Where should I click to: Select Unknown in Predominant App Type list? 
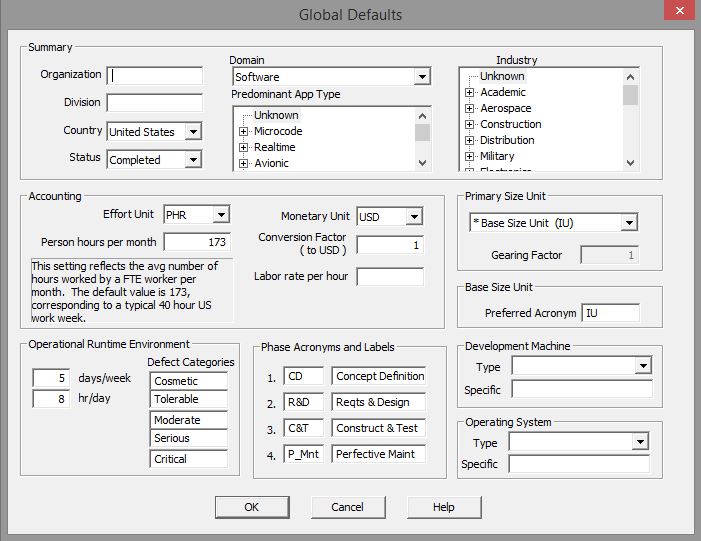pyautogui.click(x=276, y=115)
